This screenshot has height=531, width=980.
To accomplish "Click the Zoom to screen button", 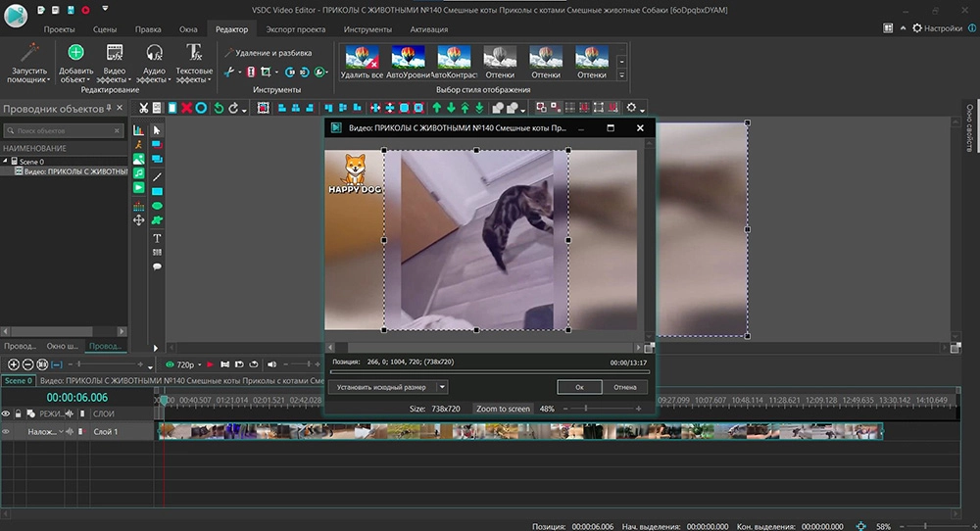I will click(x=502, y=409).
